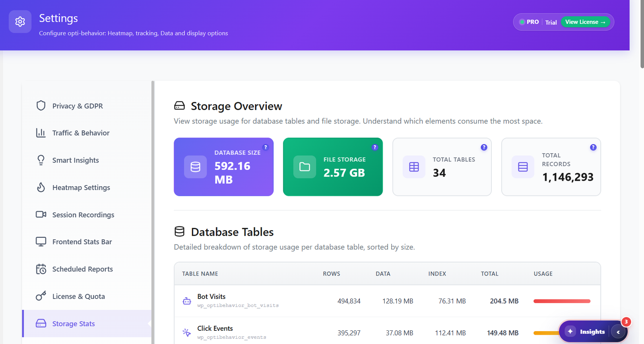Open the Insights floating button
The height and width of the screenshot is (344, 644).
tap(586, 332)
